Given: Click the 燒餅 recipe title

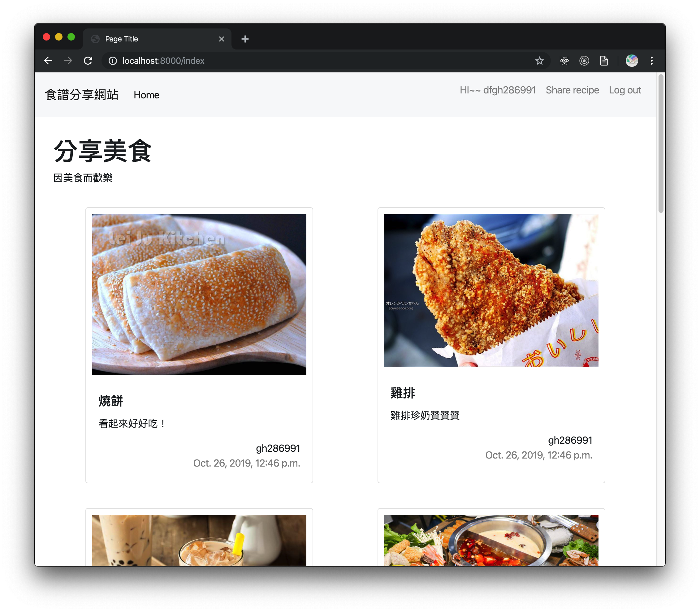Looking at the screenshot, I should pyautogui.click(x=111, y=401).
